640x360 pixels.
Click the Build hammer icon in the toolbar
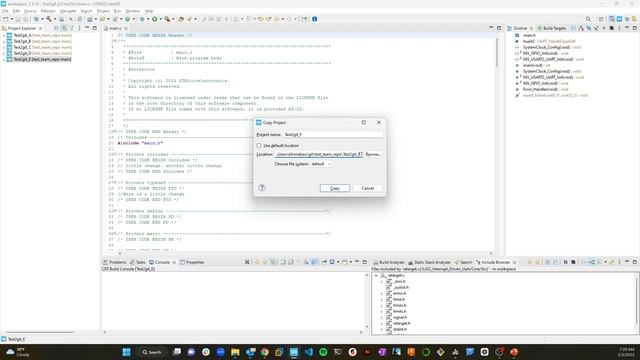coord(49,19)
